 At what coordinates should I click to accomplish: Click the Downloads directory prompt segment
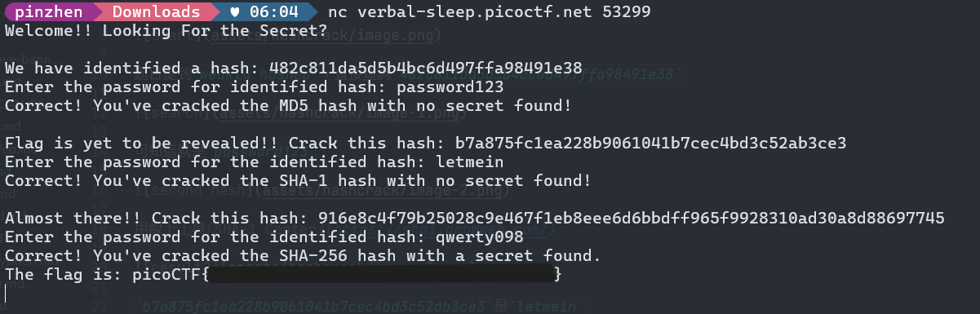[155, 12]
